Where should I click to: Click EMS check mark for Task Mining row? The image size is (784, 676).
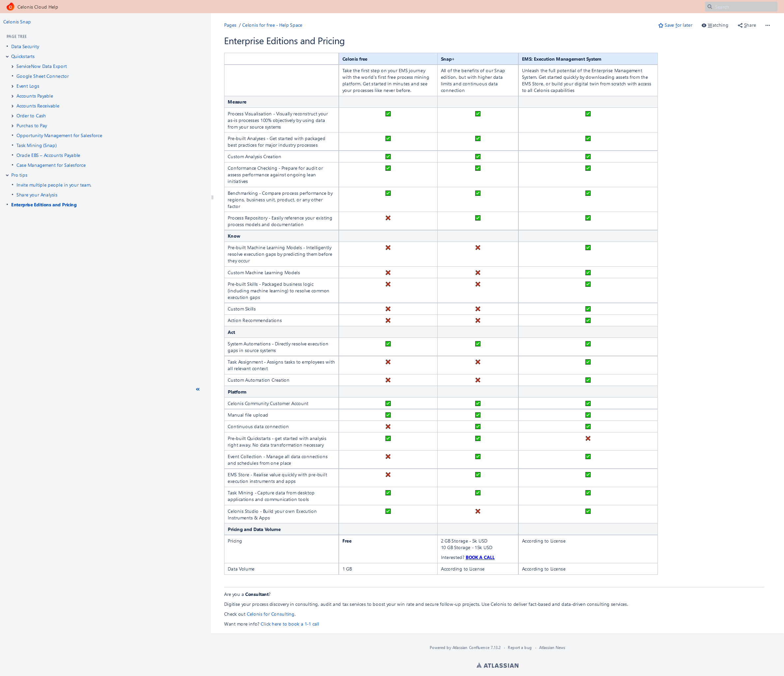point(588,493)
